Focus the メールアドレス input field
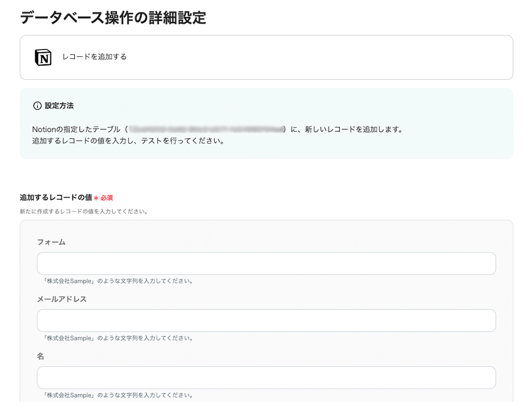This screenshot has height=413, width=532. coord(267,321)
